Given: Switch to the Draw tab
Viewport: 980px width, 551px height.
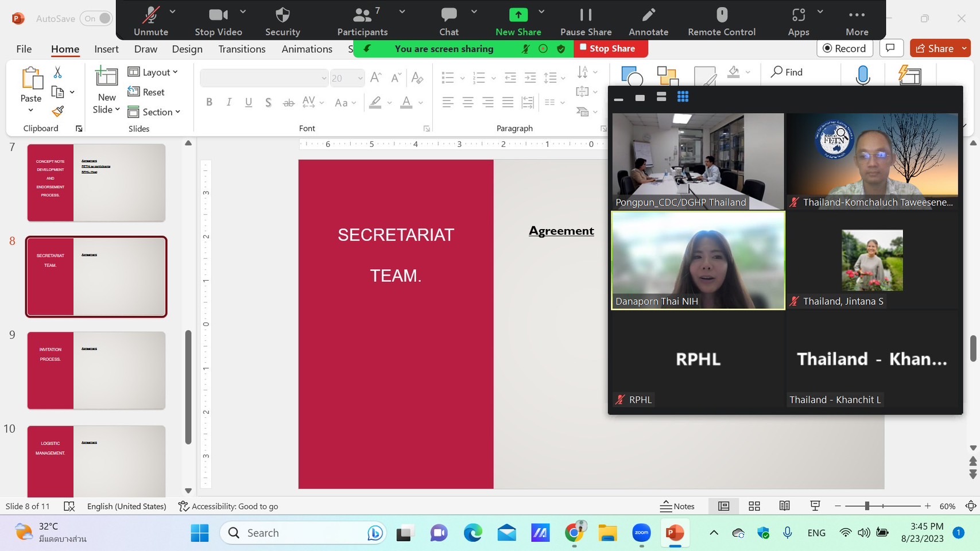Looking at the screenshot, I should coord(146,49).
